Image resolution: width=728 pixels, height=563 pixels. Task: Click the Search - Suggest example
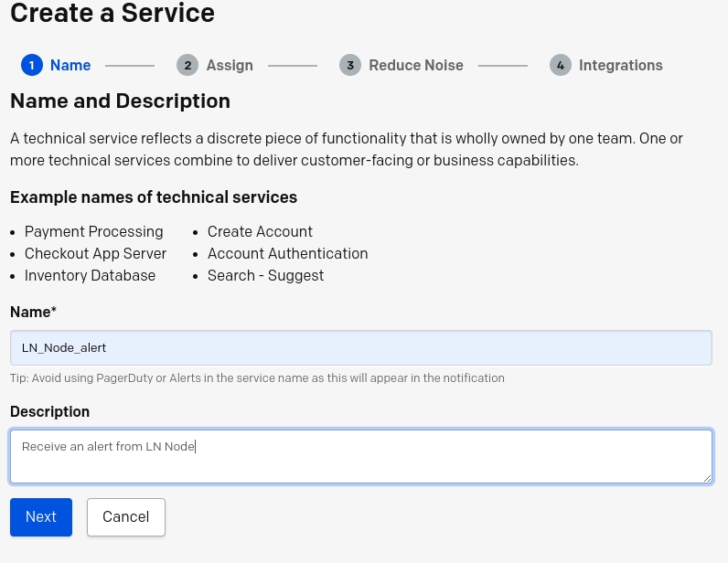coord(265,276)
